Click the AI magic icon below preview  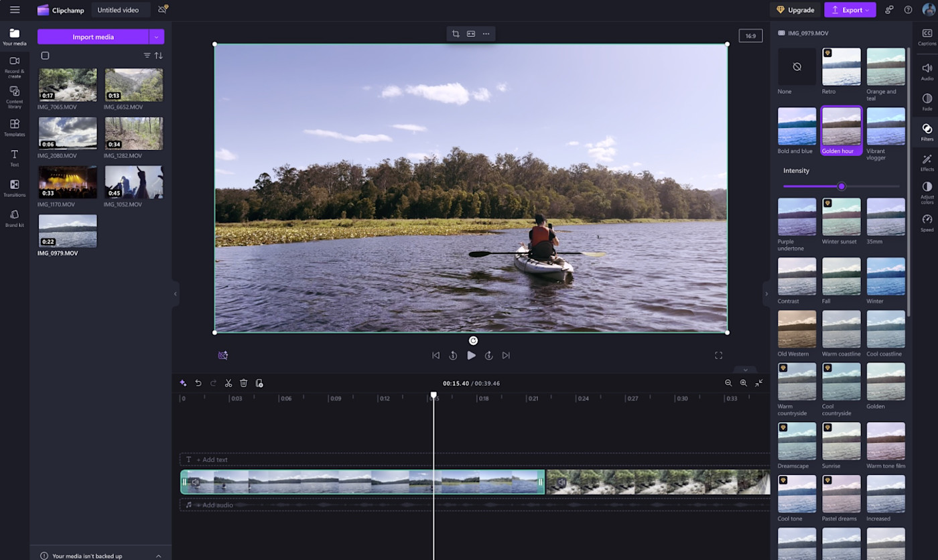[223, 356]
